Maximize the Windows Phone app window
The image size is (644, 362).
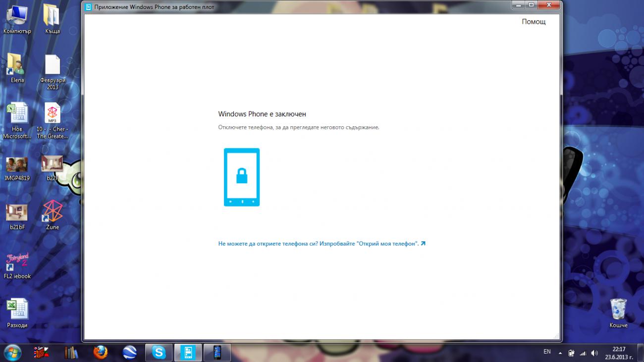[x=532, y=5]
